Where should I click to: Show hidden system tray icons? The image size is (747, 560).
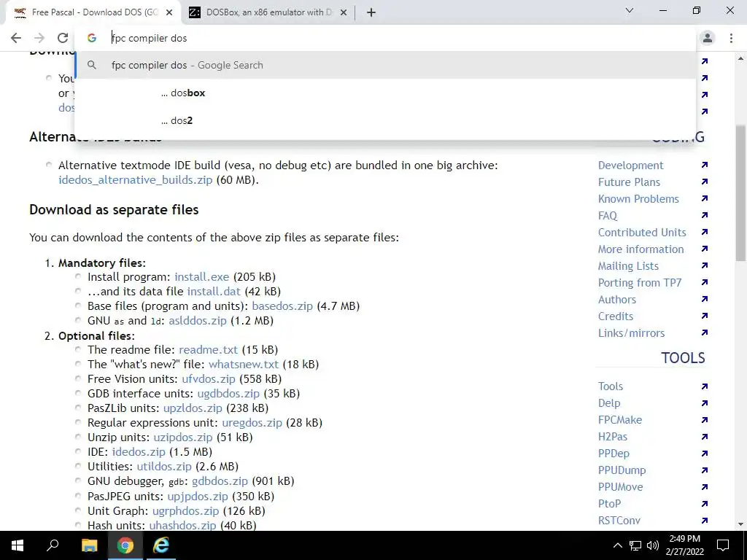[617, 545]
